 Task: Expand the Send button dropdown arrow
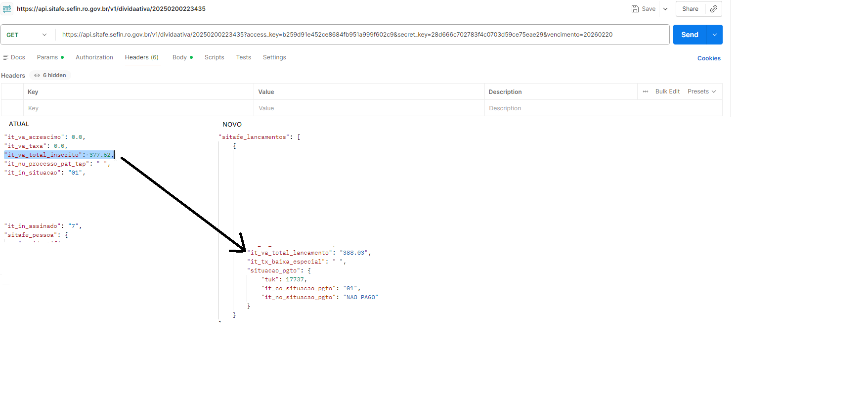click(x=714, y=35)
